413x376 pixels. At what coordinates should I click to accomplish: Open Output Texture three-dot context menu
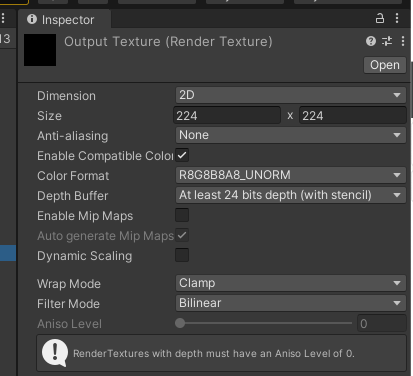click(x=403, y=41)
